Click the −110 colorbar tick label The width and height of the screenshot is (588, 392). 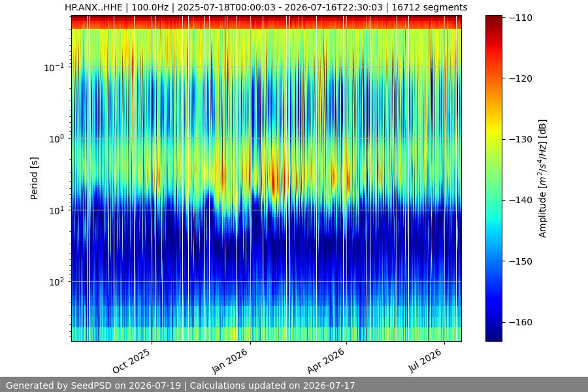[521, 18]
